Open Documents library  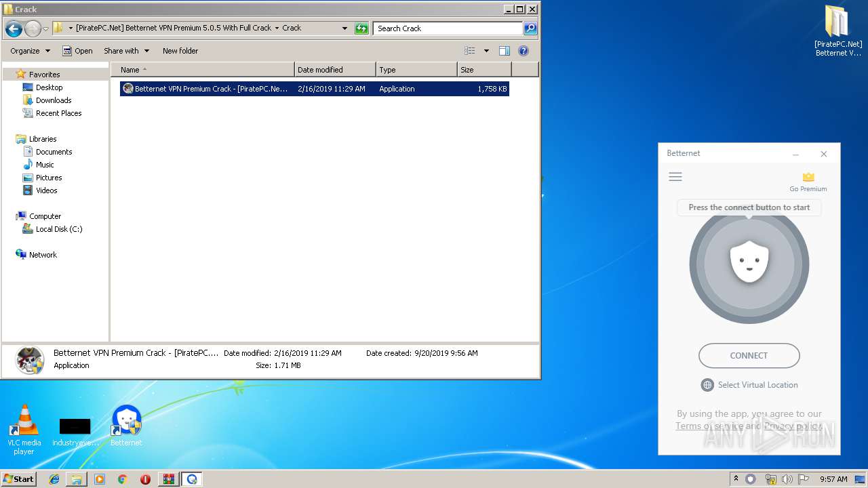click(x=54, y=152)
